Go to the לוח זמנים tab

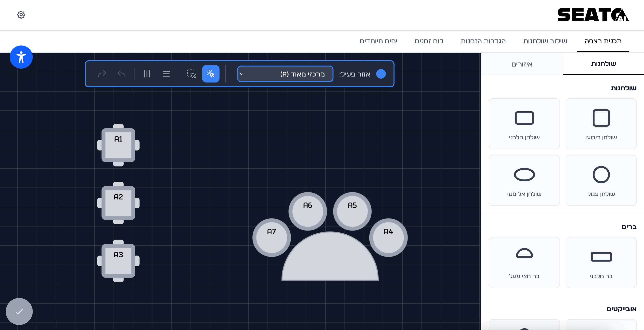point(429,41)
